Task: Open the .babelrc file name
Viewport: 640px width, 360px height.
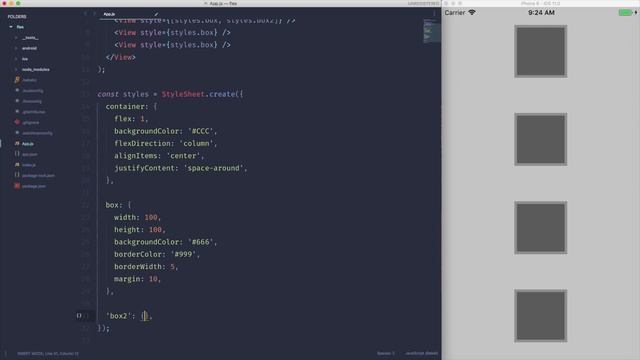Action: pyautogui.click(x=29, y=80)
